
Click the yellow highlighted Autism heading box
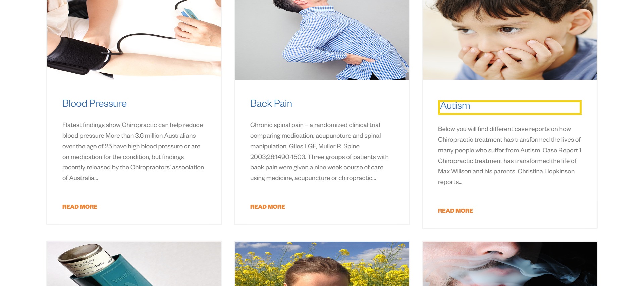[x=509, y=107]
